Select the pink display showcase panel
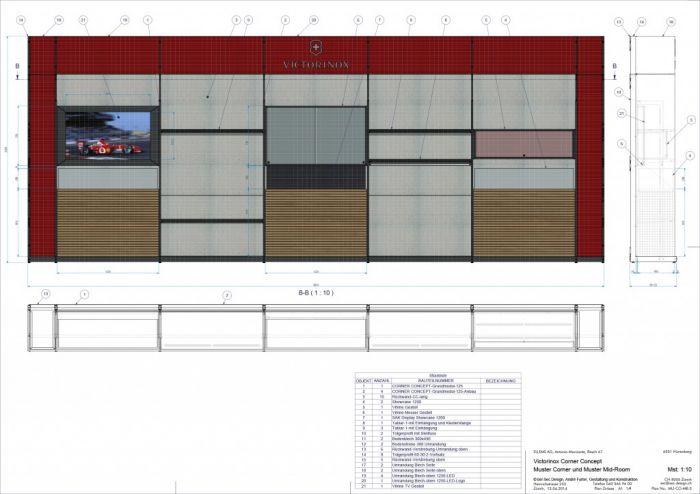Screen dimensions: 700x494 (x=524, y=143)
